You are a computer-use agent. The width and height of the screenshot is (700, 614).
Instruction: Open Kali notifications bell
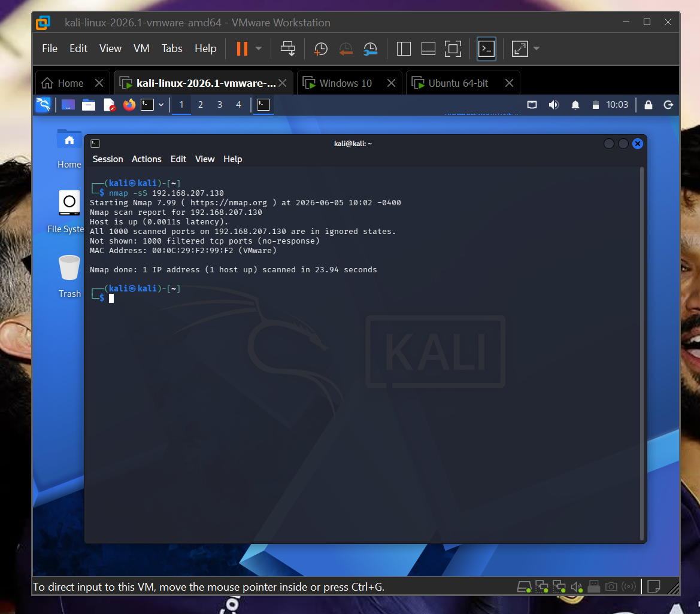point(575,105)
